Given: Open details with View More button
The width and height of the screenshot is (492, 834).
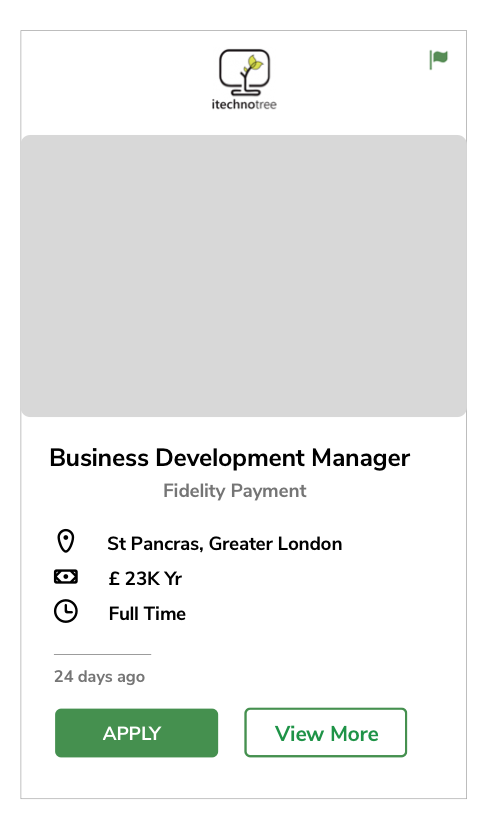Looking at the screenshot, I should click(x=326, y=733).
